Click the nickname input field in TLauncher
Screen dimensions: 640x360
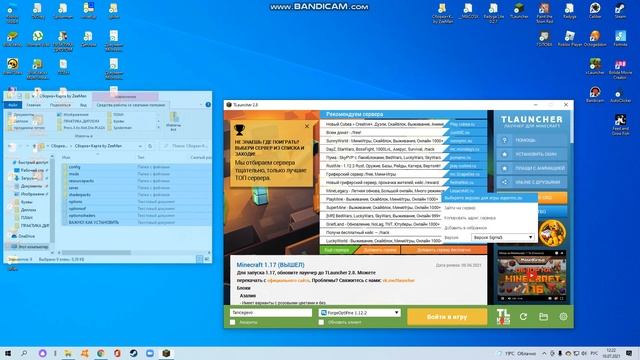[x=271, y=313]
